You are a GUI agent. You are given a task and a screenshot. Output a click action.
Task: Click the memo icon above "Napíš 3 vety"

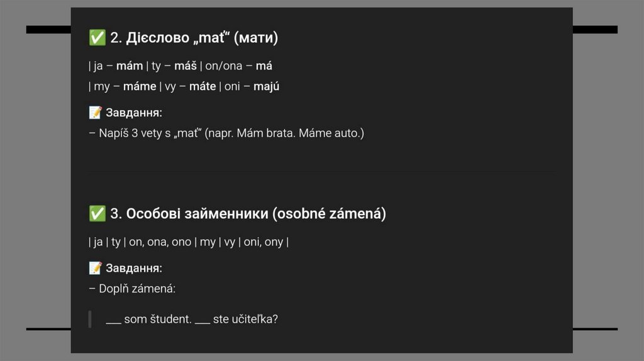pos(96,113)
